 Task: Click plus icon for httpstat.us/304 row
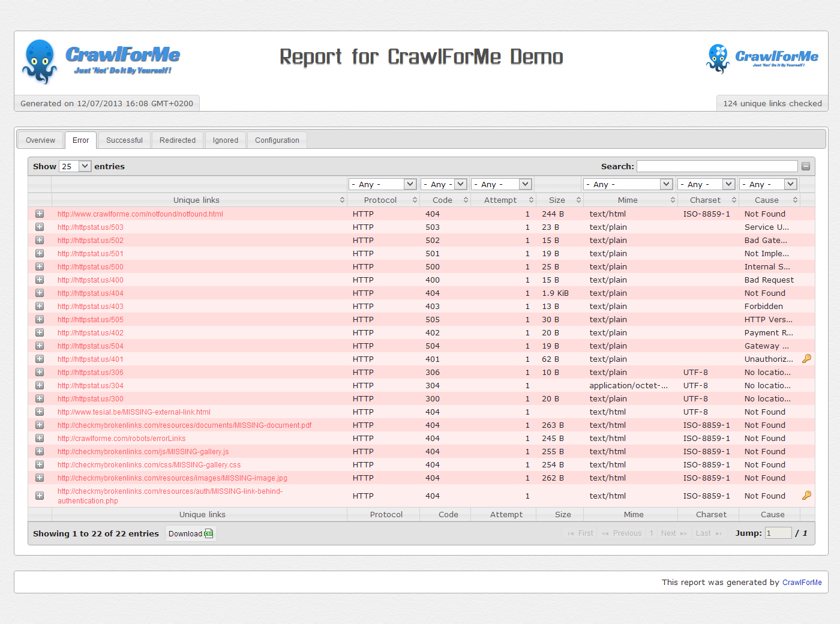(40, 386)
